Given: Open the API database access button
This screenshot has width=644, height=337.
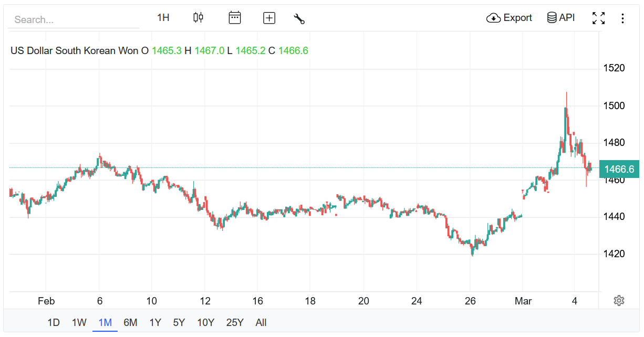Looking at the screenshot, I should (x=561, y=18).
